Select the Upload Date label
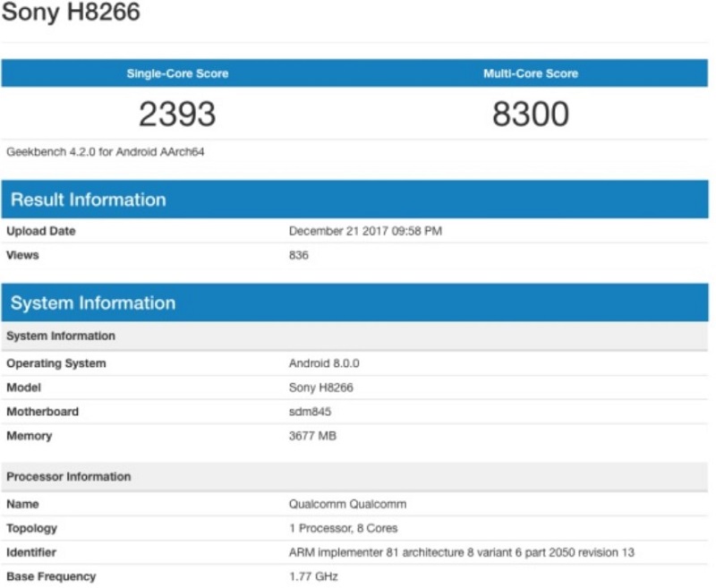 click(x=41, y=231)
